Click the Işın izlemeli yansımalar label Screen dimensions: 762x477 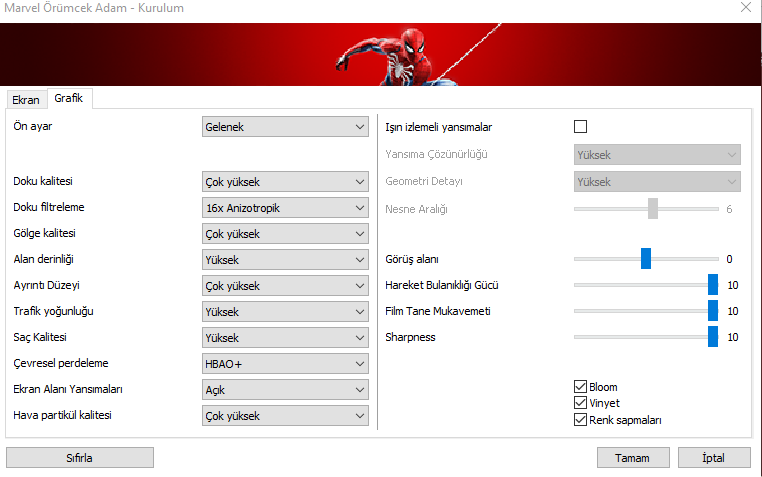pos(438,127)
